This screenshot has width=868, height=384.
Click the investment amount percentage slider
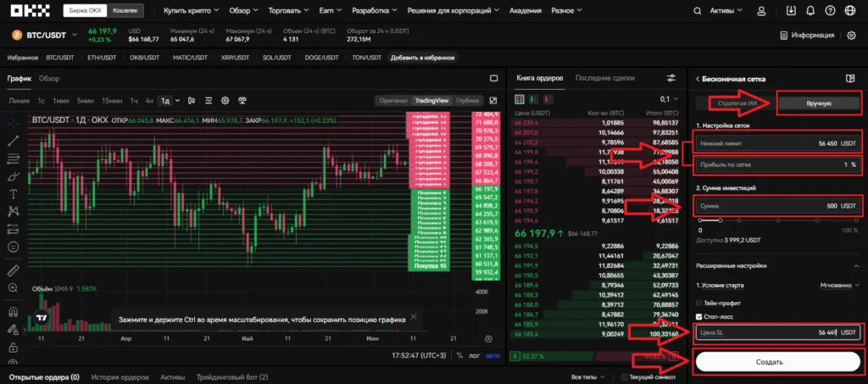(777, 220)
